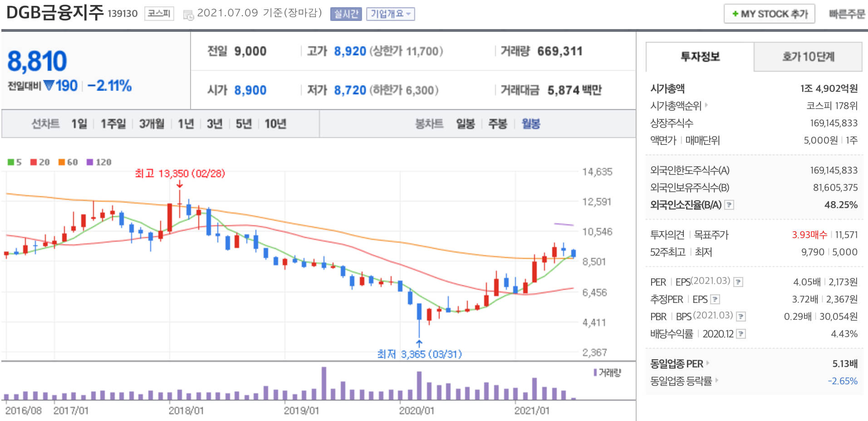Image resolution: width=868 pixels, height=421 pixels.
Task: Click the 14,635 price axis label
Action: [x=597, y=172]
